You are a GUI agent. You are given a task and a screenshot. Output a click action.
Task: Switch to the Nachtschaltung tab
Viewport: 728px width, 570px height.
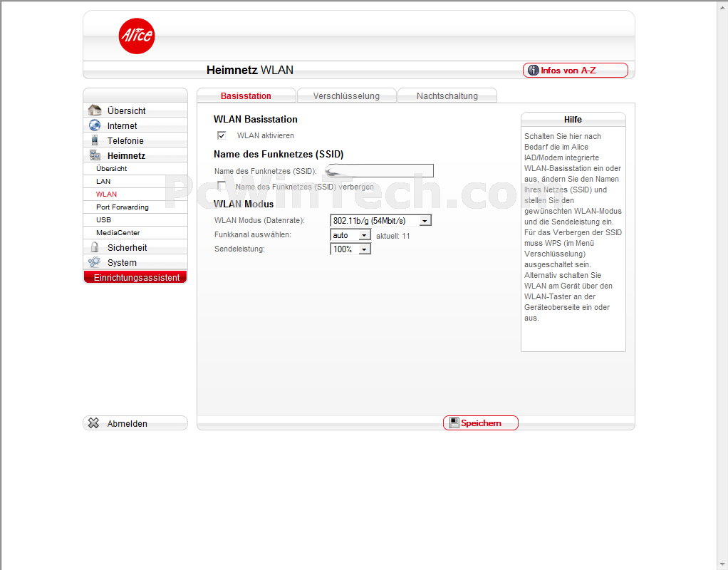(x=447, y=95)
